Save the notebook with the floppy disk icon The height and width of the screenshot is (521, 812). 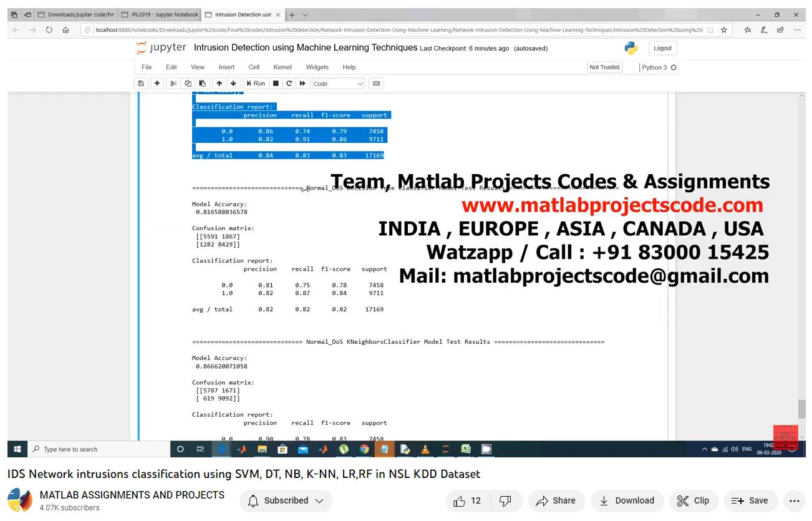coord(141,84)
